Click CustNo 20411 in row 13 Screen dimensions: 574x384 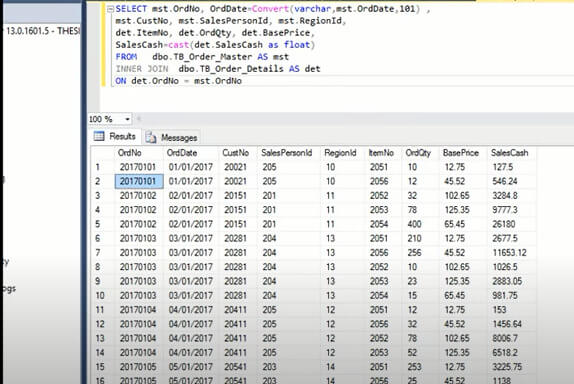coord(235,339)
